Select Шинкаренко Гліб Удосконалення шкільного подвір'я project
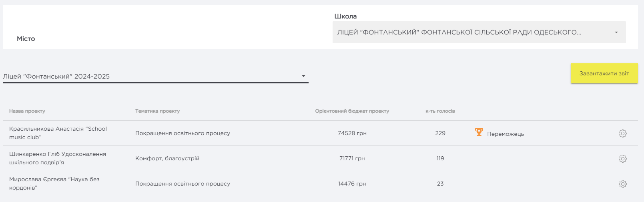Screen dimensions: 644x202 58,158
